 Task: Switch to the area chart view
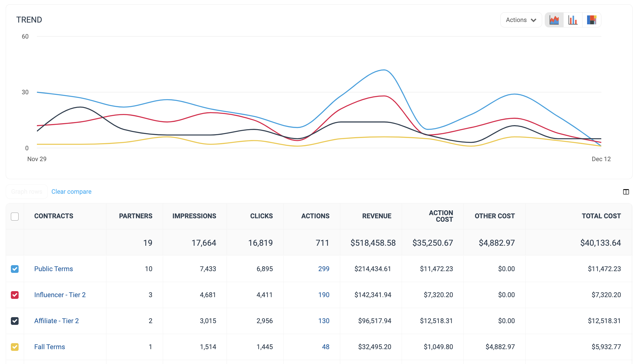[554, 20]
